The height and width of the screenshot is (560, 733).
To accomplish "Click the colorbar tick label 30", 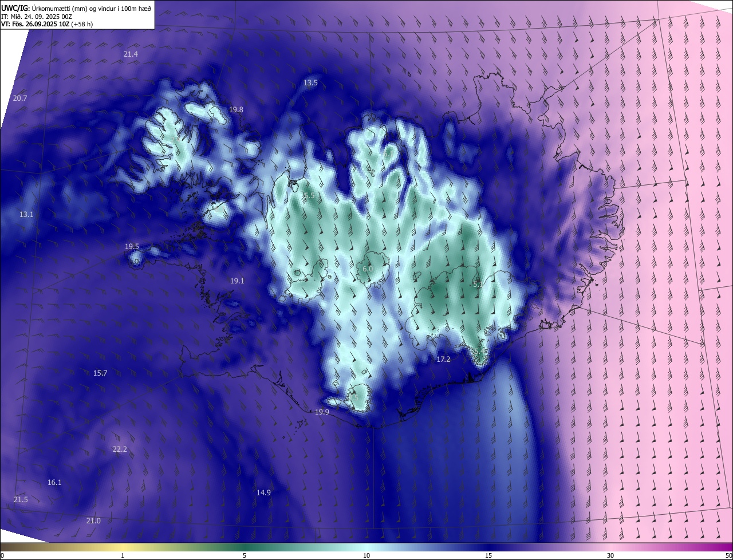I will click(610, 555).
